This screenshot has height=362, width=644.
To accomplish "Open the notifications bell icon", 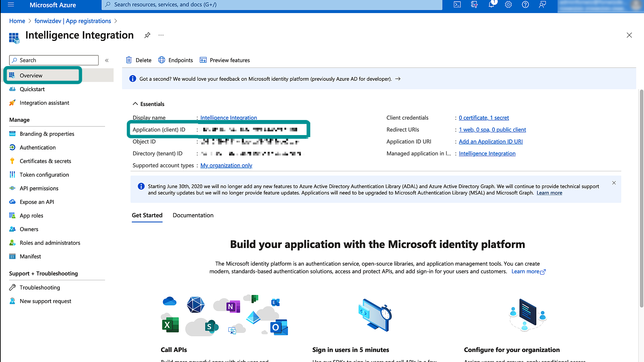I will tap(491, 5).
